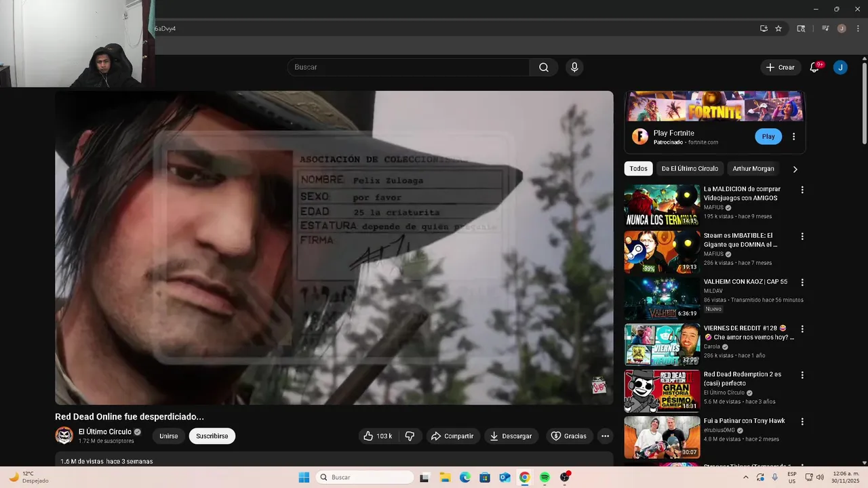868x488 pixels.
Task: Expand hidden system tray icons
Action: tap(746, 477)
